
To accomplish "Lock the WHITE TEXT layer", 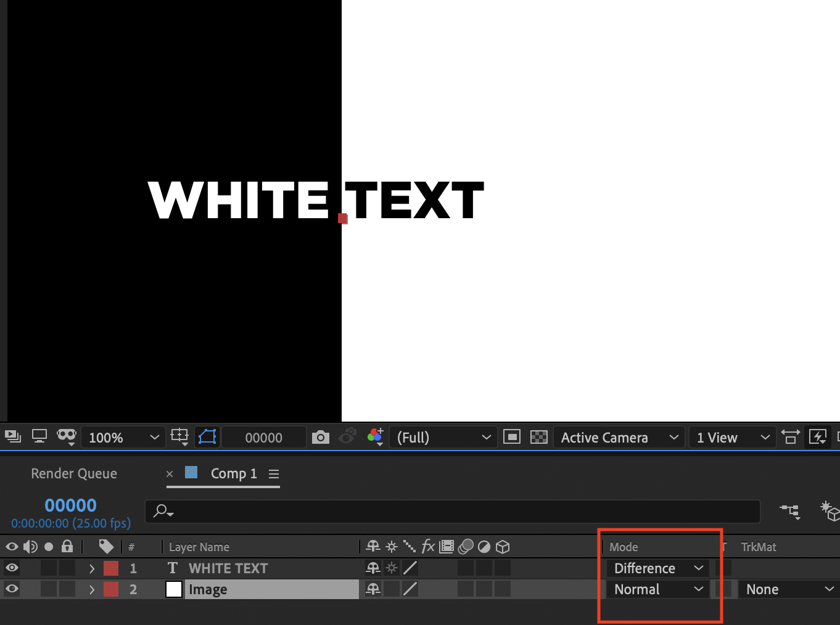I will pyautogui.click(x=67, y=568).
